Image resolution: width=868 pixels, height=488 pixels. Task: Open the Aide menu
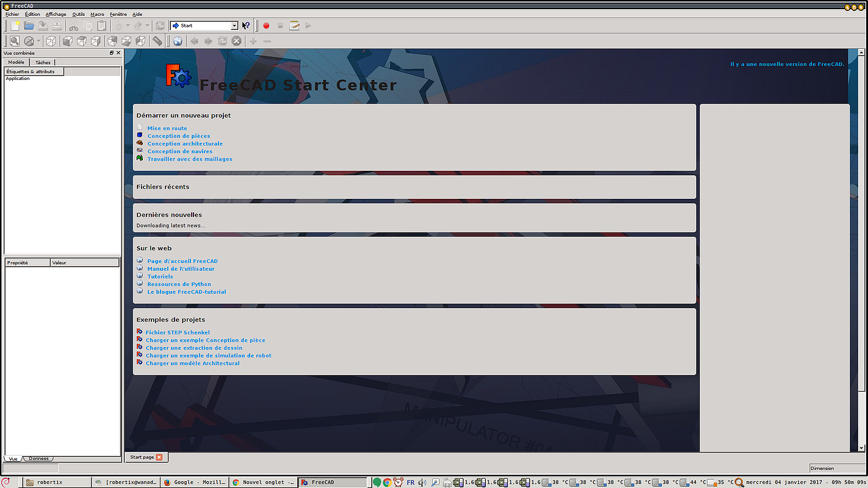coord(137,14)
